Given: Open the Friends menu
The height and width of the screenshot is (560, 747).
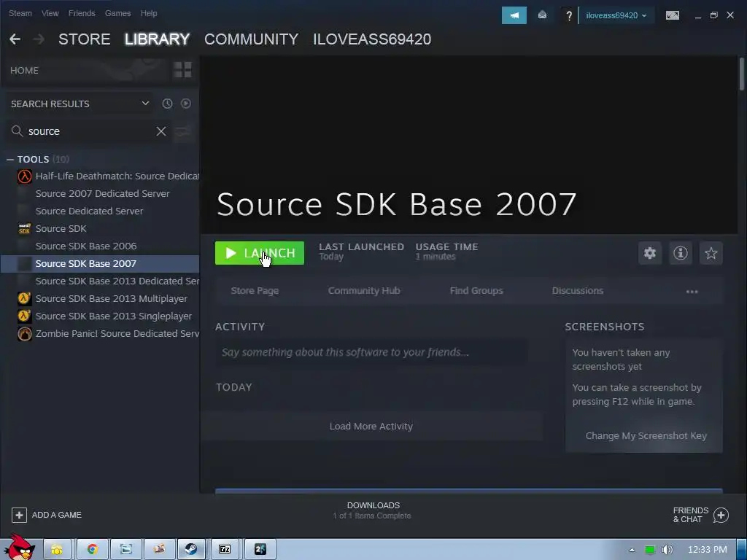Looking at the screenshot, I should 82,13.
